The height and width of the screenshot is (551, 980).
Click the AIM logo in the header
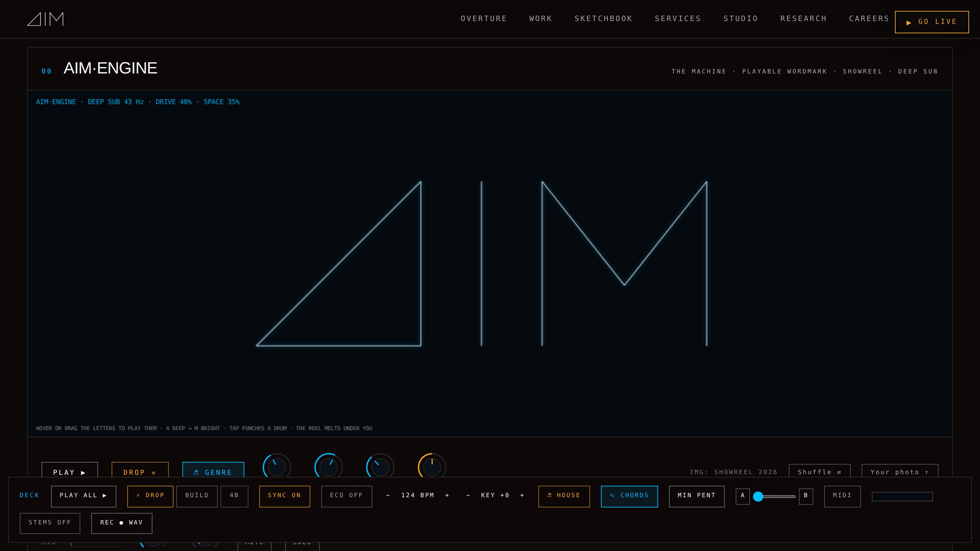(45, 19)
